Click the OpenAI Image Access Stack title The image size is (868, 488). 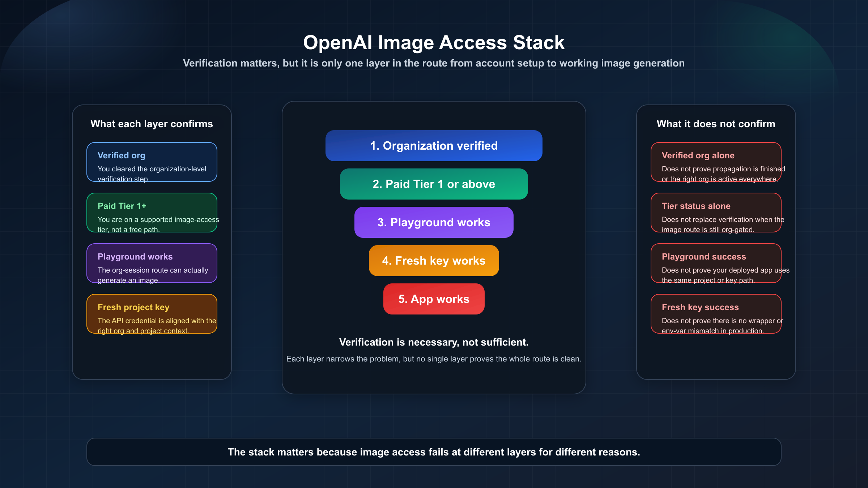434,42
